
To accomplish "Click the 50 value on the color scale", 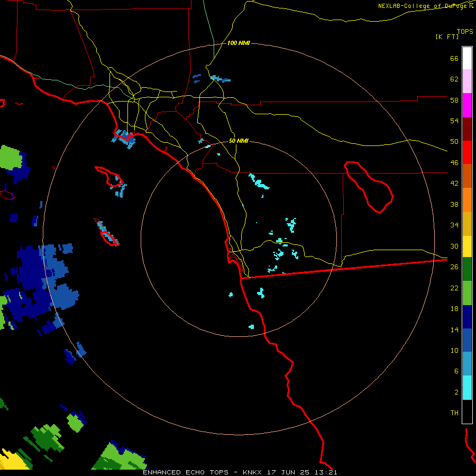I will [x=454, y=142].
